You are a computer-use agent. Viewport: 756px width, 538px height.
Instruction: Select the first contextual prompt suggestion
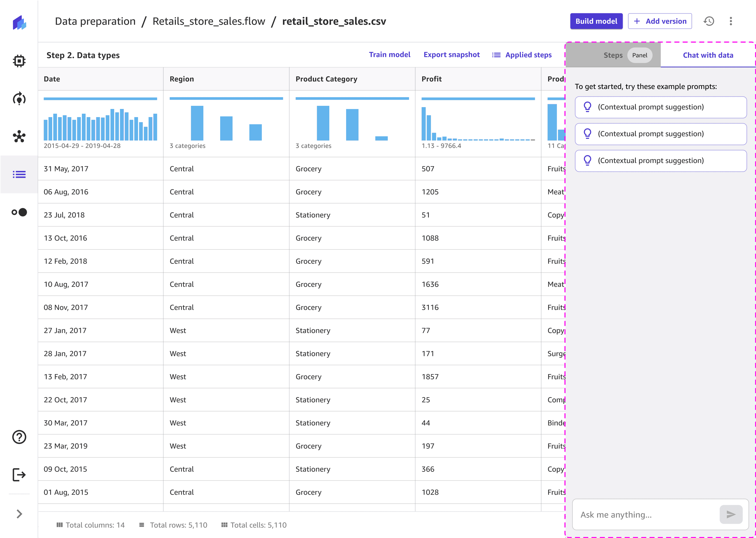[661, 107]
